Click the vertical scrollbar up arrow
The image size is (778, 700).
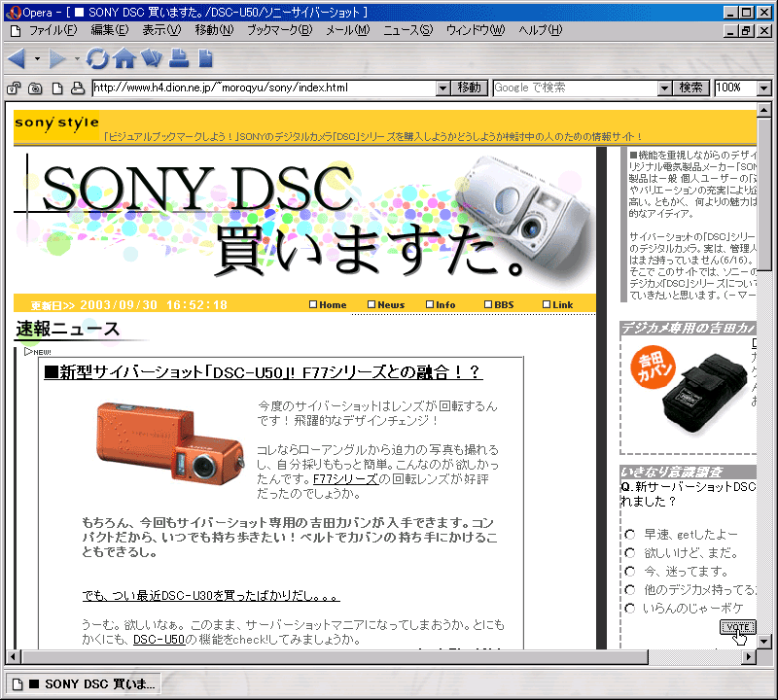763,110
